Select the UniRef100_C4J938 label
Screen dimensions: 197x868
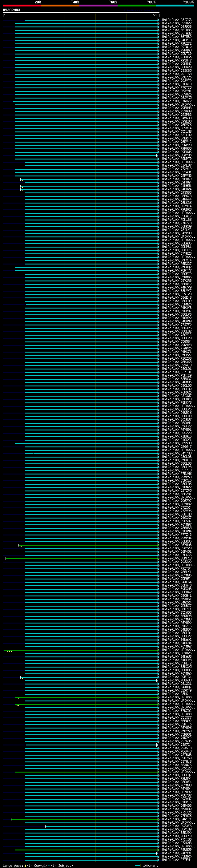(x=177, y=26)
